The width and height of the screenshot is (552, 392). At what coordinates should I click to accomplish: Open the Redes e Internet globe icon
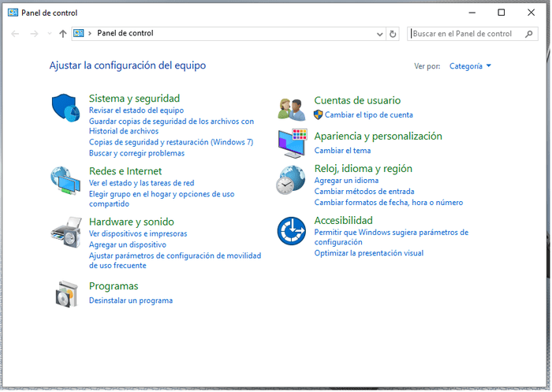point(65,181)
